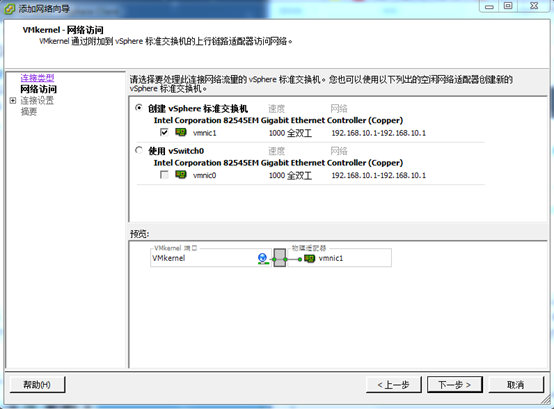Click the vmnic1 label in preview diagram

click(331, 258)
